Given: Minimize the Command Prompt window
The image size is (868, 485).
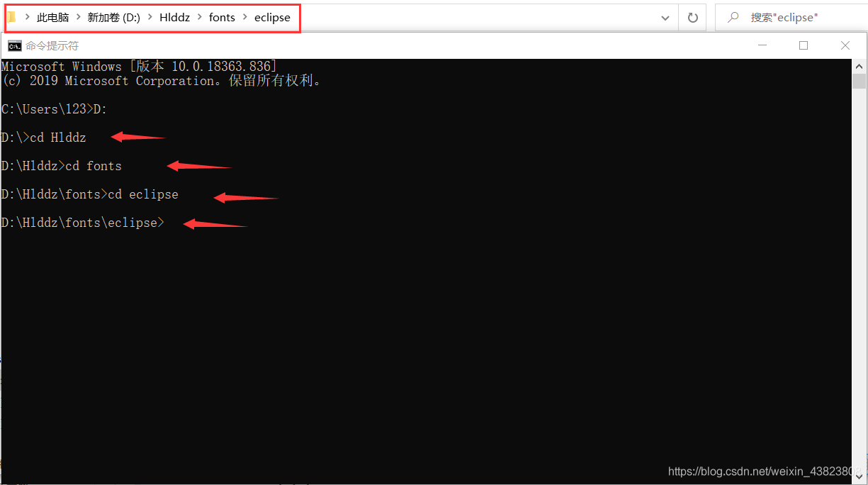Looking at the screenshot, I should click(762, 45).
